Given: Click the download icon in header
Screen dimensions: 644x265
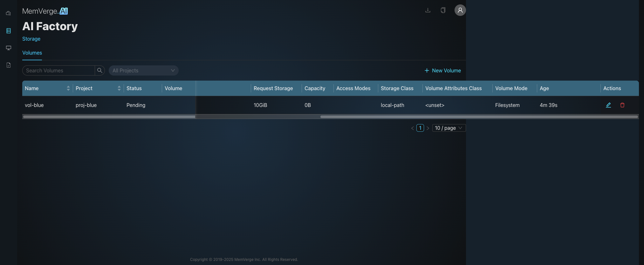Looking at the screenshot, I should pyautogui.click(x=428, y=10).
